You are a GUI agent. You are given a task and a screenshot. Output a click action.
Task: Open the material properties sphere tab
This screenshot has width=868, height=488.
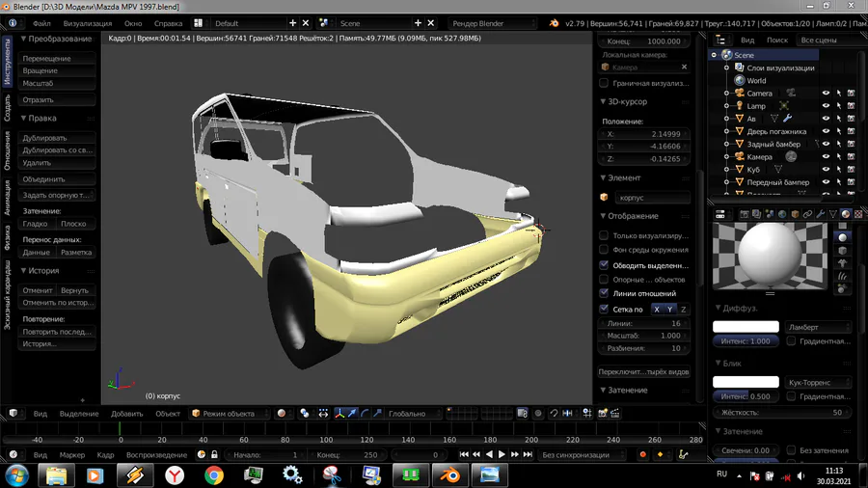(846, 214)
